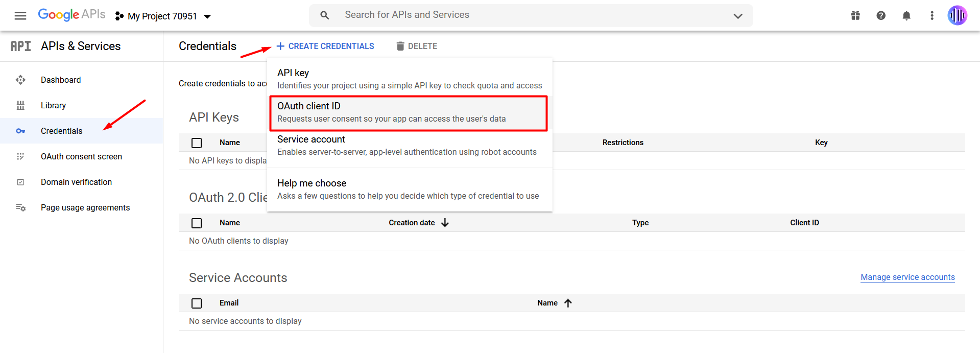Choose Help me choose menu option

click(x=410, y=190)
